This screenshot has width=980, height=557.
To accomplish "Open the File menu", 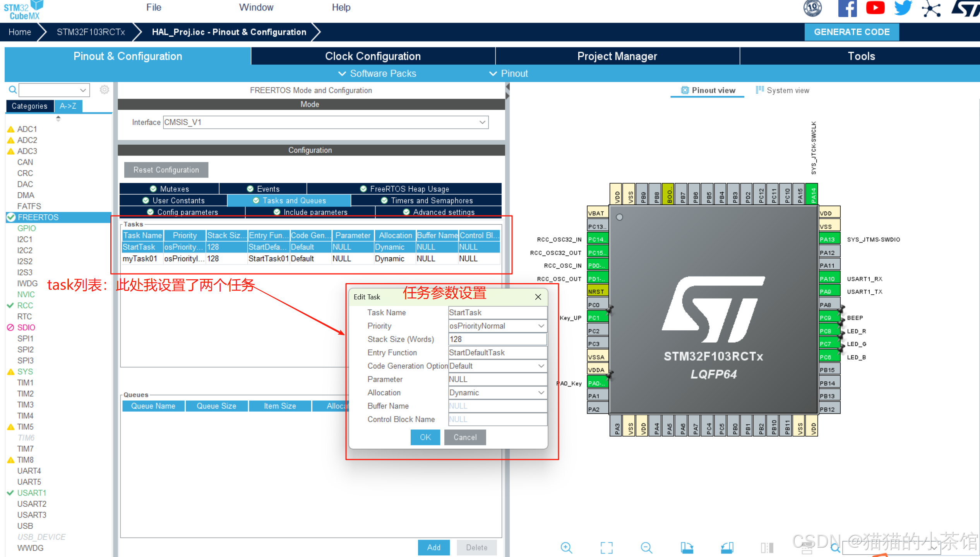I will pyautogui.click(x=154, y=7).
